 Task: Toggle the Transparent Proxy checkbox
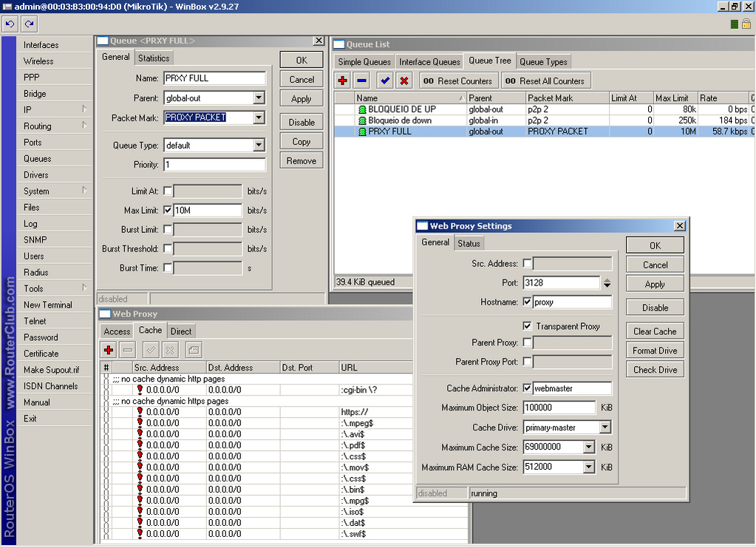tap(527, 326)
